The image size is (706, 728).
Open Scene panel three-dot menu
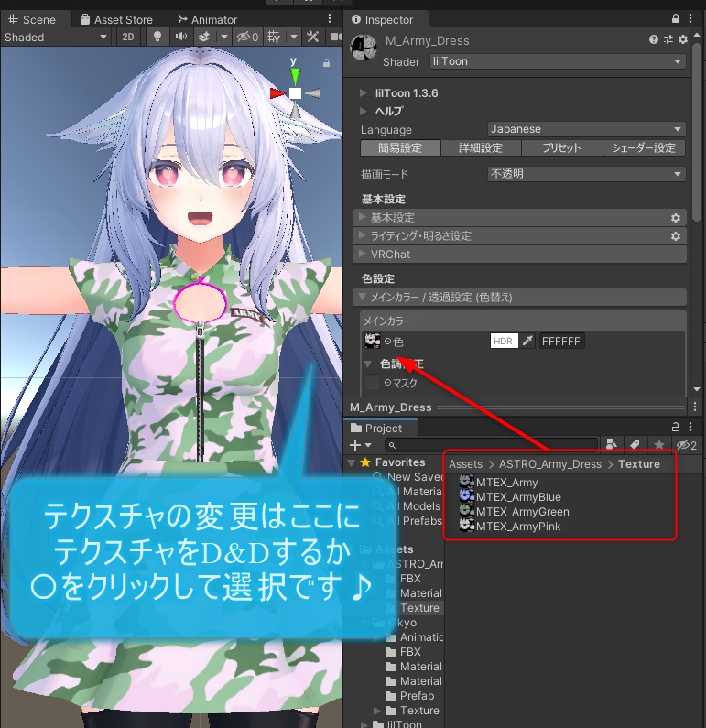click(330, 18)
